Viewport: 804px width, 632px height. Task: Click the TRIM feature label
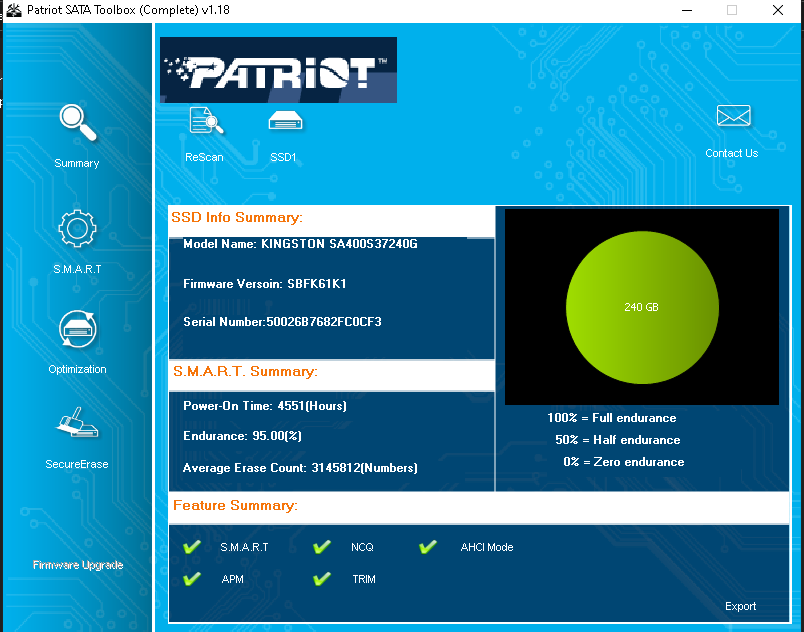point(364,579)
